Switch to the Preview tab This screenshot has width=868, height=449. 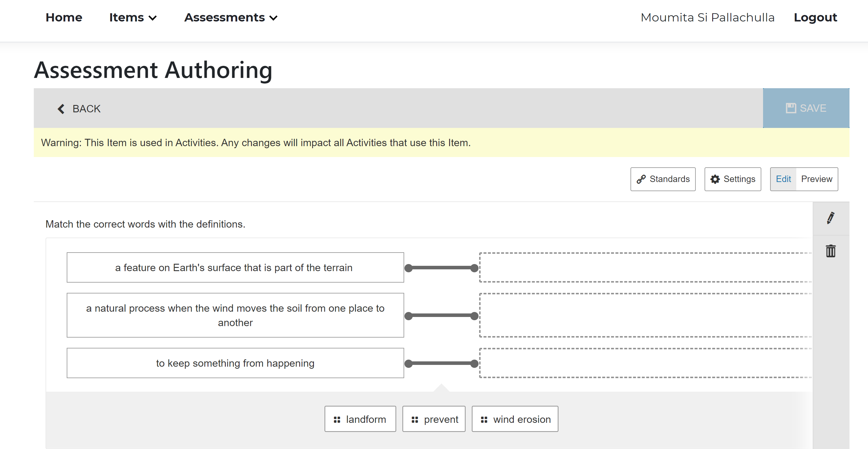[x=817, y=179]
